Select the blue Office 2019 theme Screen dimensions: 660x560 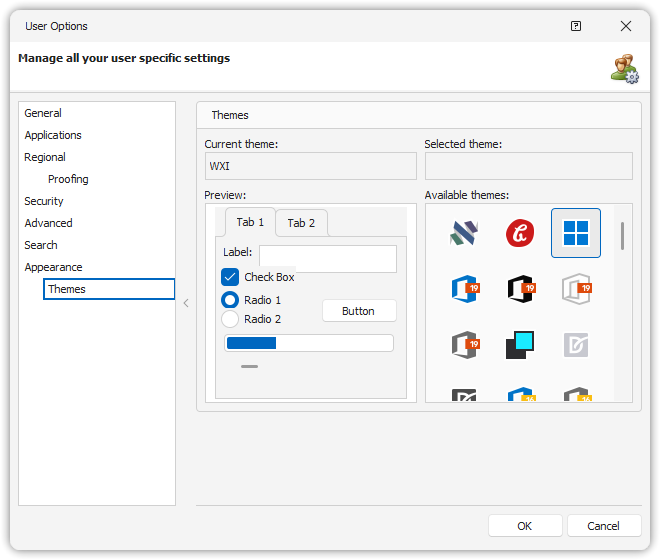pos(464,289)
